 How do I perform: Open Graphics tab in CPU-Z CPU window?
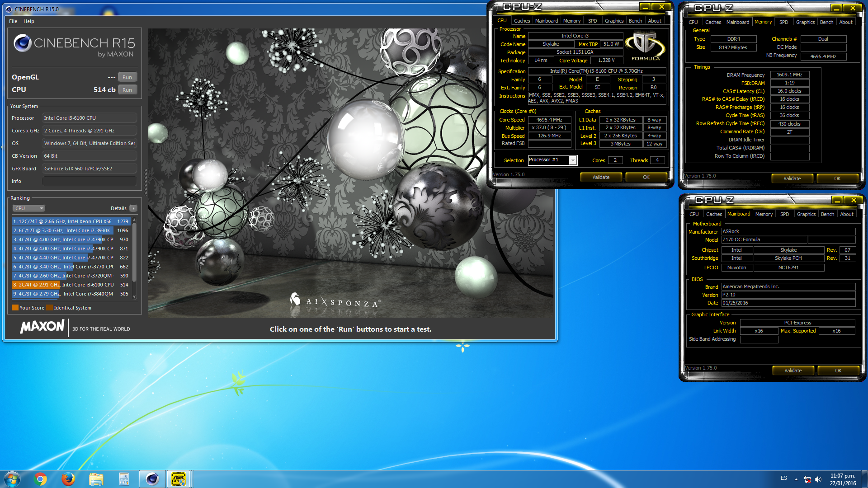click(x=614, y=21)
